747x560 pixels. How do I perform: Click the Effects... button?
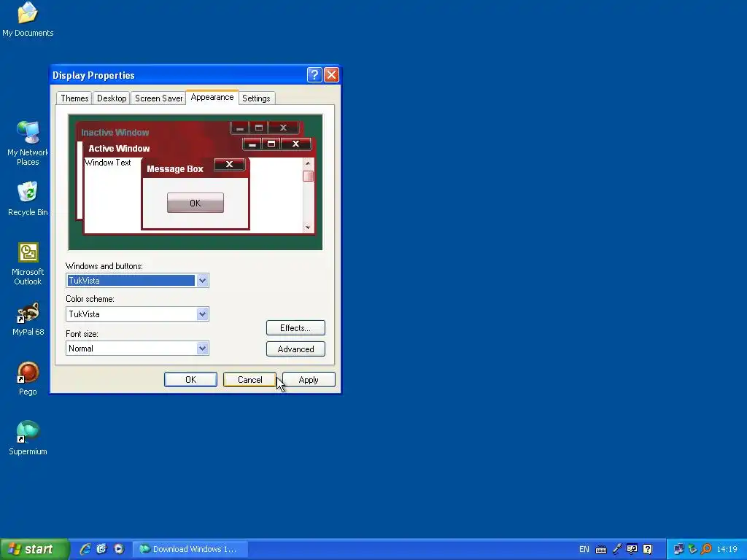(295, 327)
